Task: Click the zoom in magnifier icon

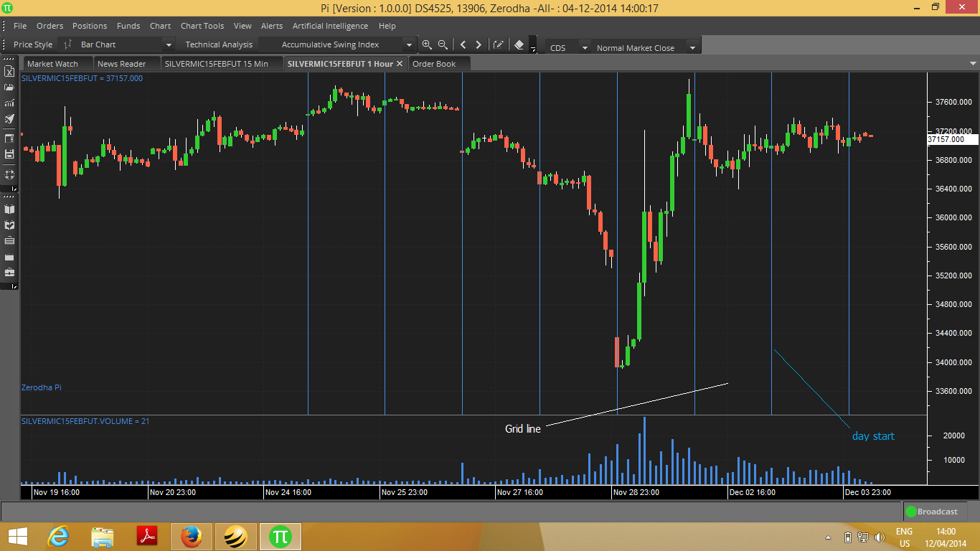Action: pos(427,44)
